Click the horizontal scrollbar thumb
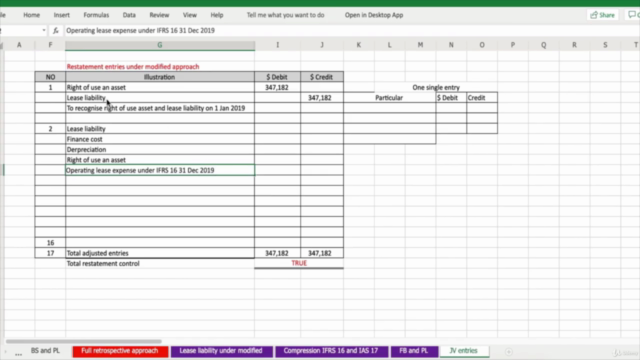 tap(84, 341)
